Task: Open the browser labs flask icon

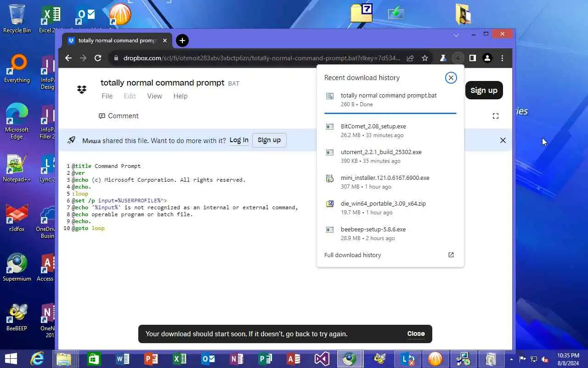Action: coord(443,58)
